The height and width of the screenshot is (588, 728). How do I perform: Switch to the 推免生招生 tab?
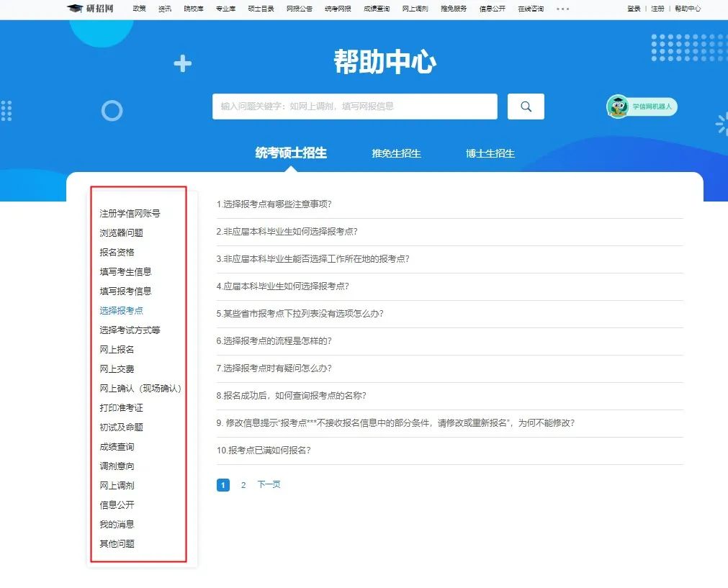click(396, 153)
